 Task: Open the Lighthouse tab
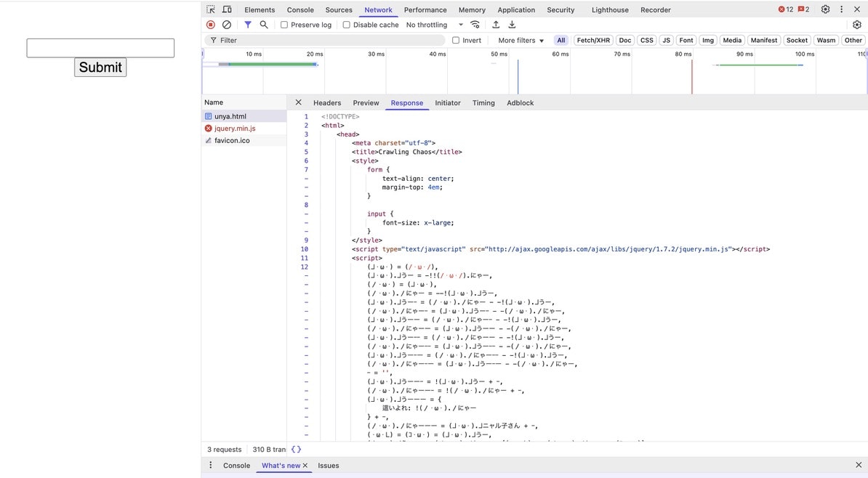[610, 10]
